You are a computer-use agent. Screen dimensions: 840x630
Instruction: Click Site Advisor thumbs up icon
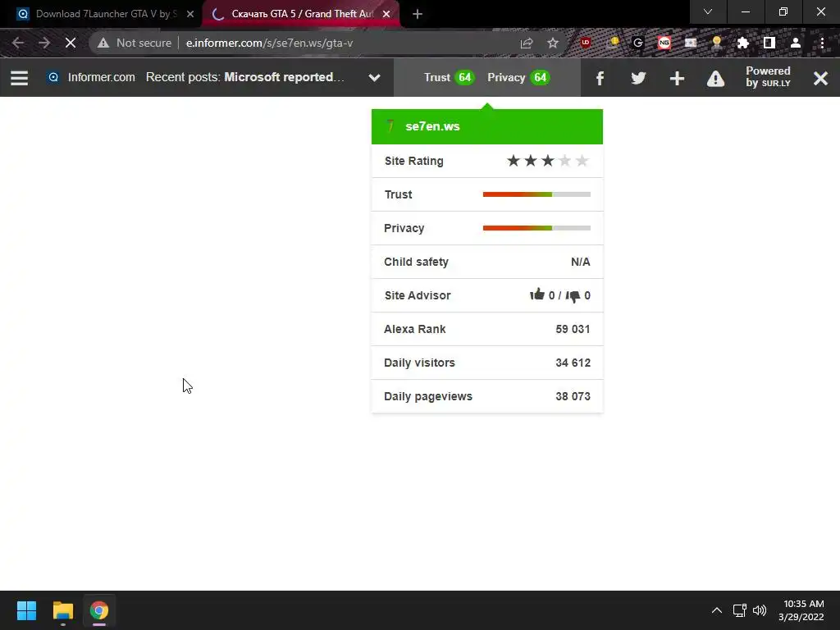(x=536, y=294)
